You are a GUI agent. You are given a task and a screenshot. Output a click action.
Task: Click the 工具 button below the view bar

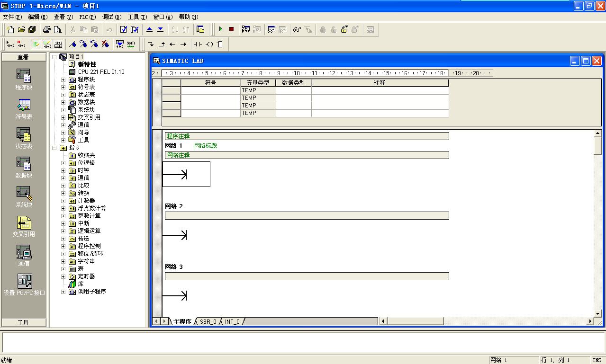coord(23,322)
